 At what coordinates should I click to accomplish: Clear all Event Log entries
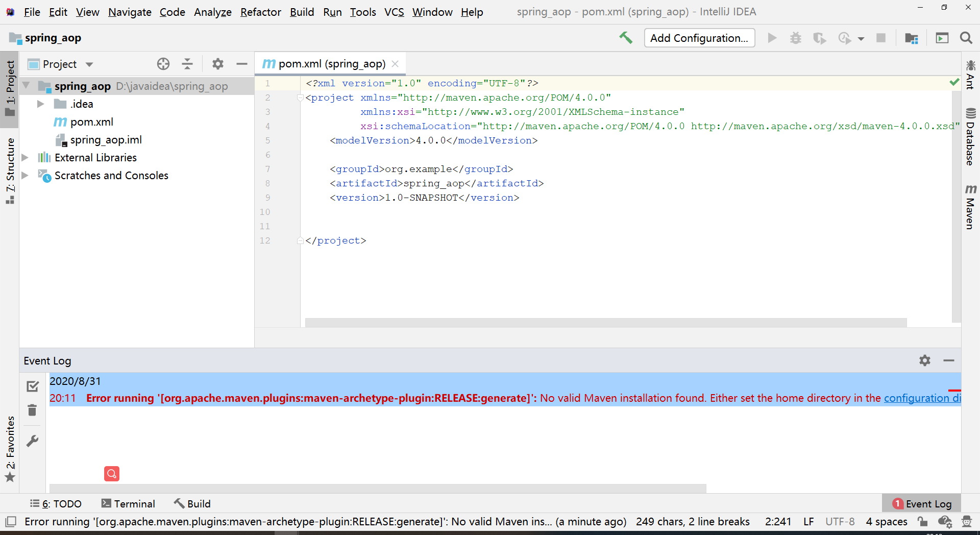pos(32,410)
